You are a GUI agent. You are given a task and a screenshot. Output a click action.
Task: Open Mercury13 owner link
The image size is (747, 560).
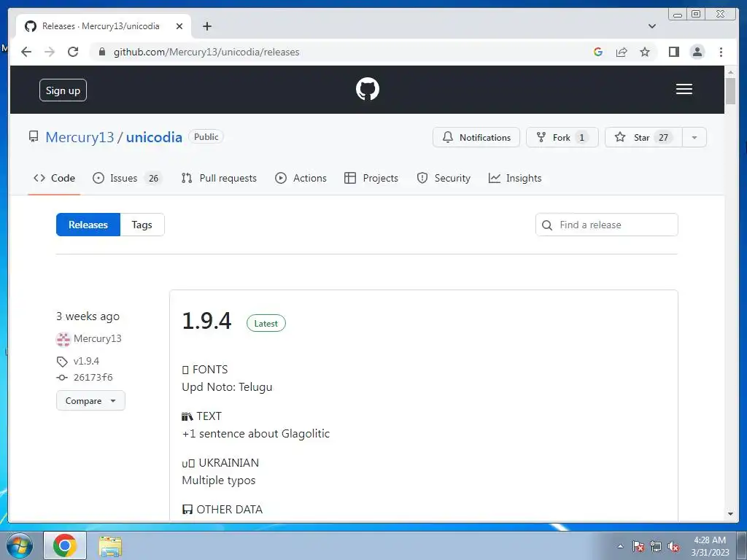pos(80,137)
